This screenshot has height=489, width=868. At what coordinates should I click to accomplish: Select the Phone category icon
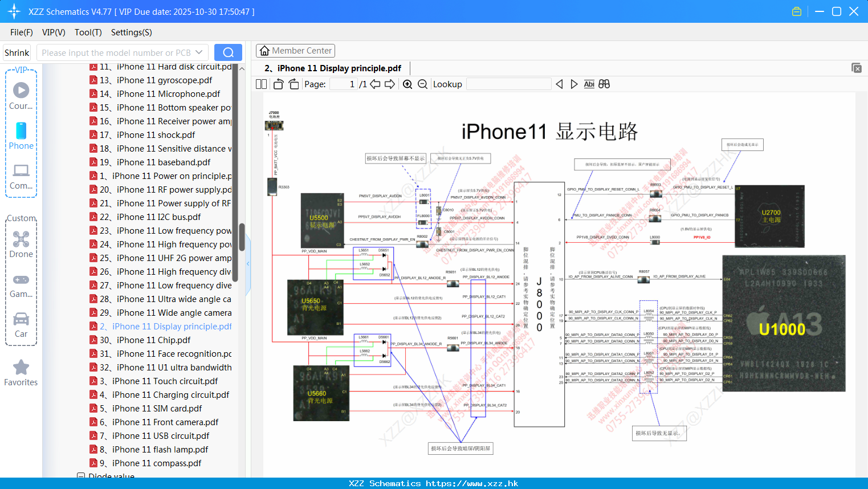click(21, 136)
